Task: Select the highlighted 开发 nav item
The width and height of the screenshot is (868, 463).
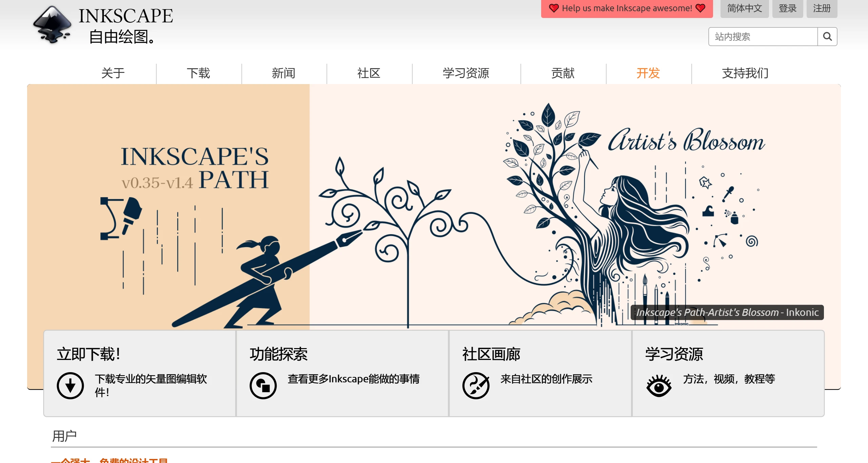Action: 648,73
